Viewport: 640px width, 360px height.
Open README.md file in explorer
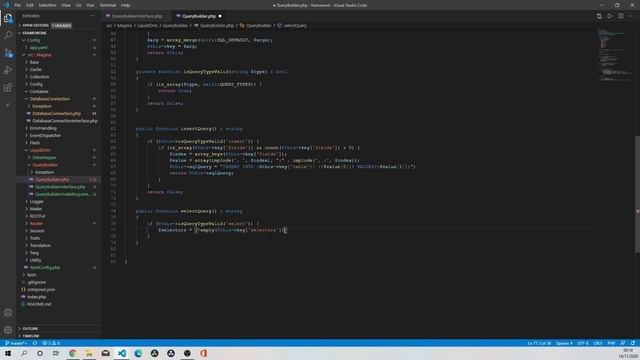click(x=39, y=304)
